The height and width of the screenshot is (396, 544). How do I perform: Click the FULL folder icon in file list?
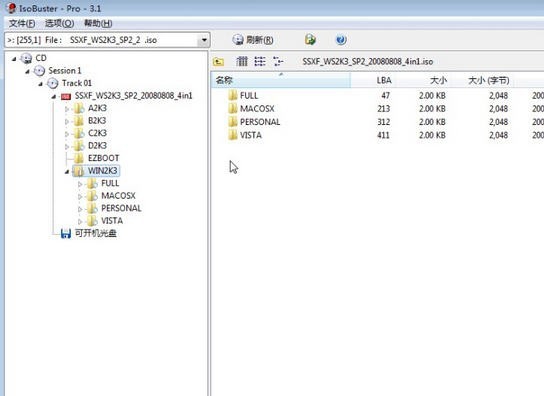[x=233, y=95]
